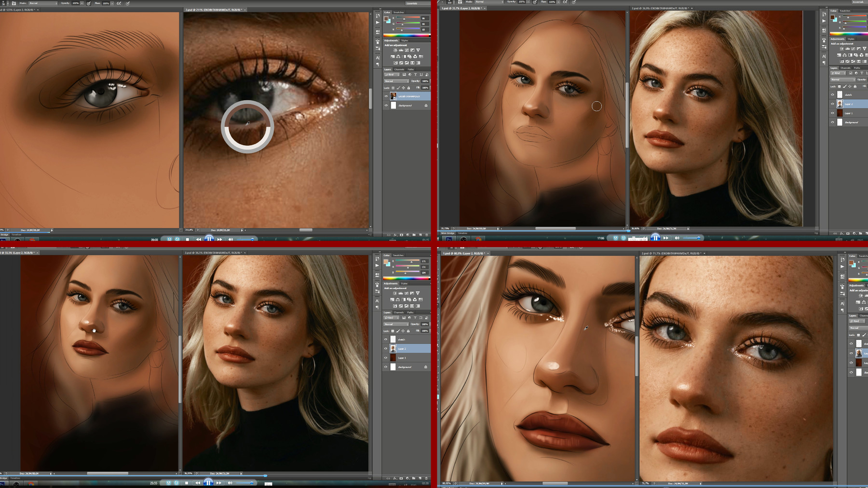868x488 pixels.
Task: Hide sketch layer in bottom-left window
Action: (386, 339)
